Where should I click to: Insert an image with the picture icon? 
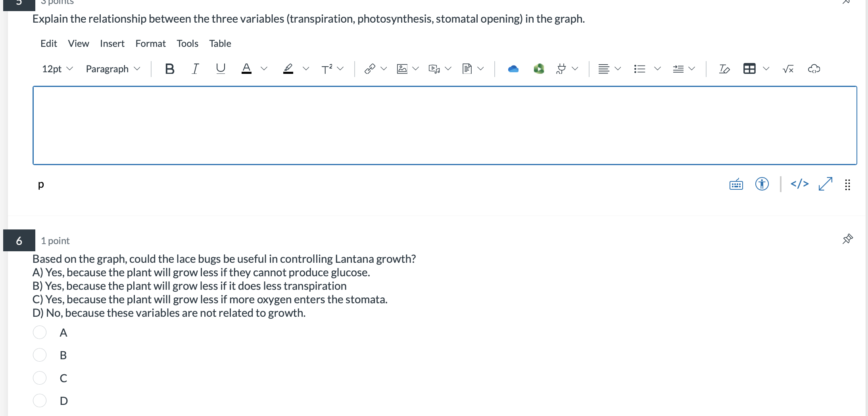tap(402, 69)
